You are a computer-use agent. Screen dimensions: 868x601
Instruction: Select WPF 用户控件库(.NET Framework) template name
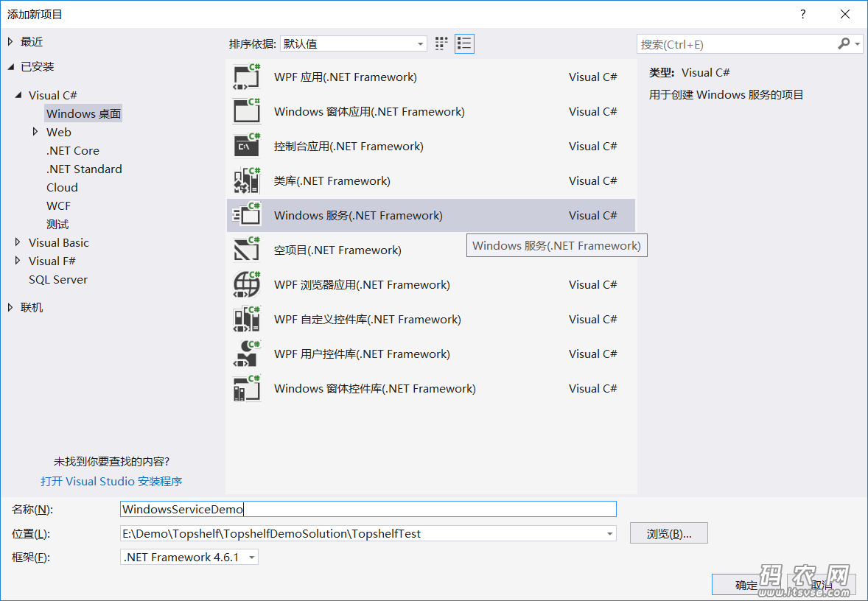point(362,354)
